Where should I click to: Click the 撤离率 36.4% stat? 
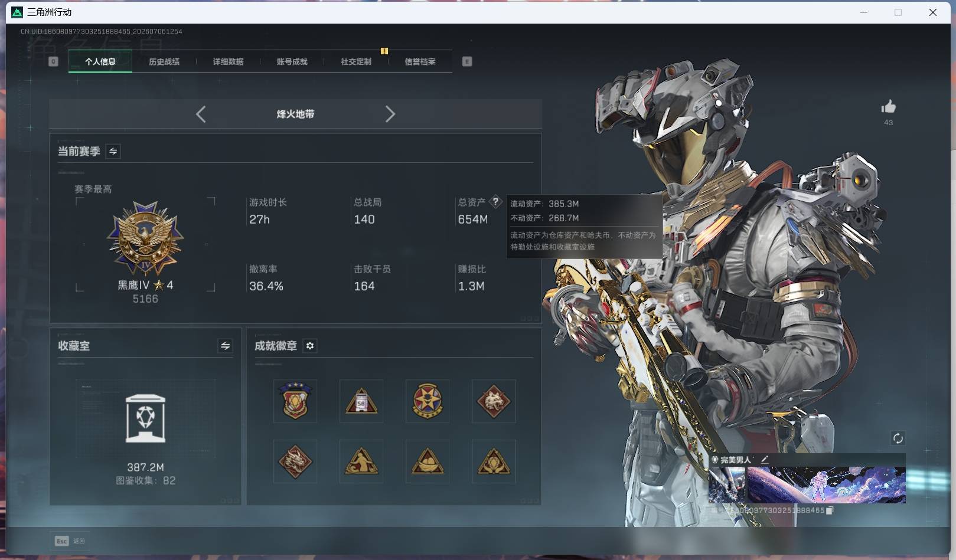[x=266, y=278]
